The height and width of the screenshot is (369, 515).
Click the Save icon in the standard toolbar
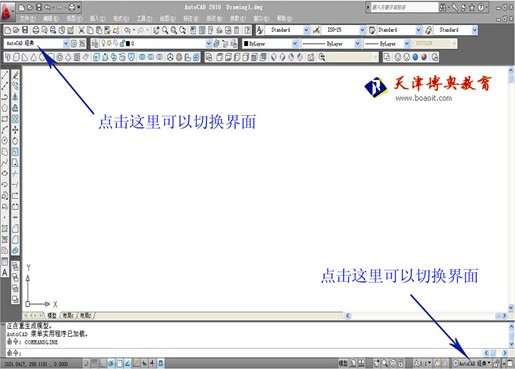point(25,30)
